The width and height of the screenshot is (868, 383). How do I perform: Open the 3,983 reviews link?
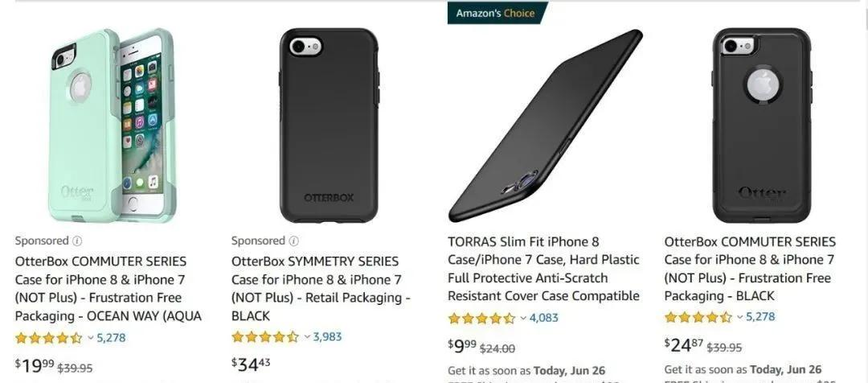(x=327, y=337)
